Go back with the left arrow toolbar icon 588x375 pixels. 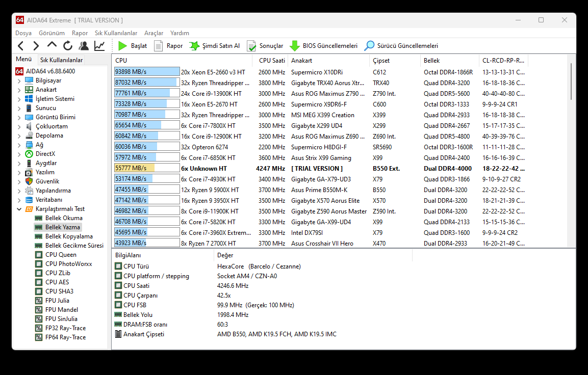click(20, 46)
